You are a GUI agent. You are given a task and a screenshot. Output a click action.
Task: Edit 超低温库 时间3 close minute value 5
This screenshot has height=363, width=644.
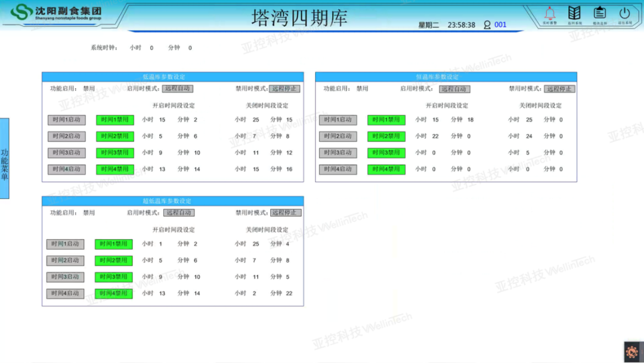click(x=287, y=276)
